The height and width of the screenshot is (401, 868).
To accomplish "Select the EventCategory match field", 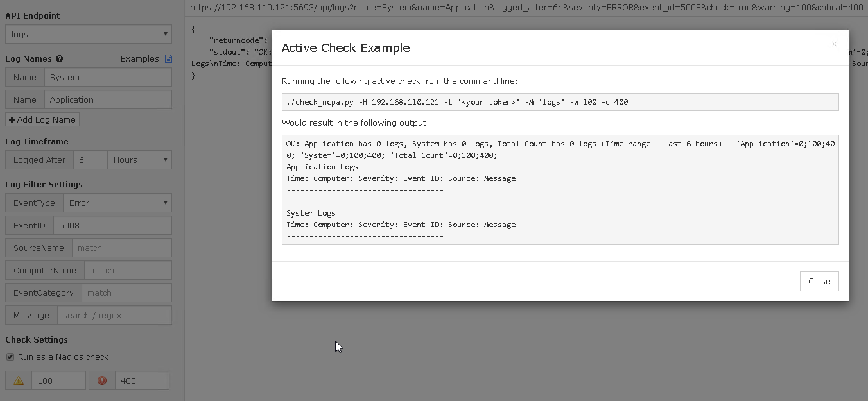I will tap(126, 293).
